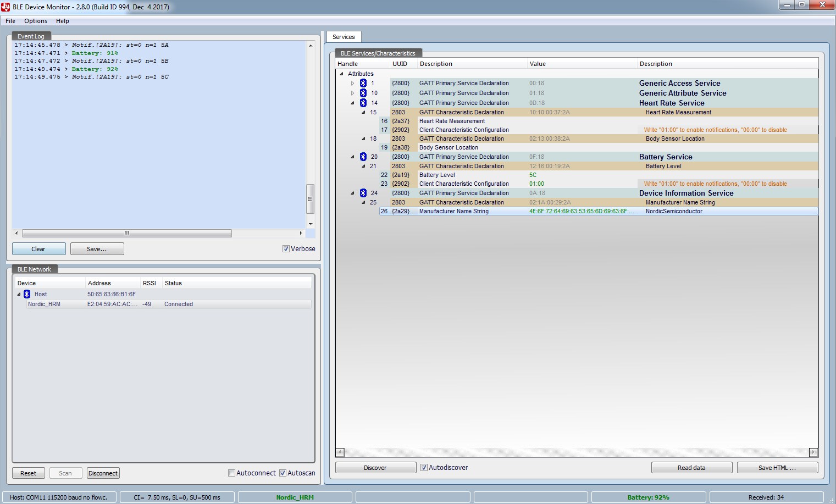The width and height of the screenshot is (836, 504).
Task: Collapse handle 14 Heart Rate Service
Action: [x=352, y=103]
